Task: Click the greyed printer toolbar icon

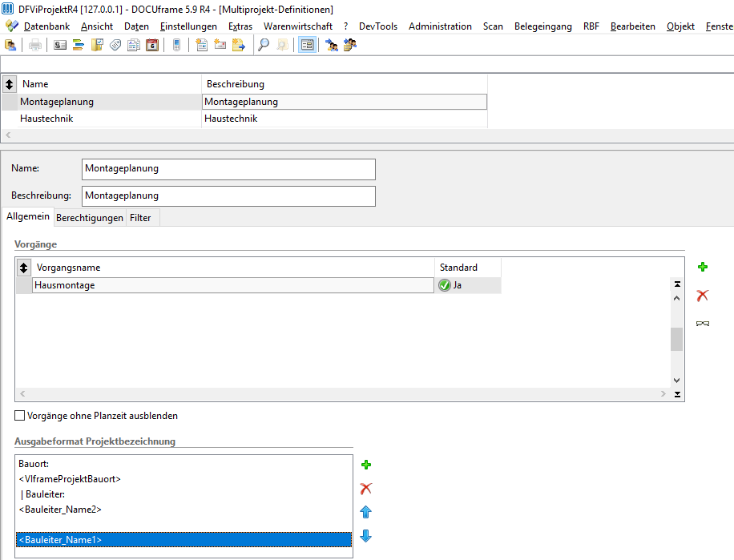Action: point(35,45)
